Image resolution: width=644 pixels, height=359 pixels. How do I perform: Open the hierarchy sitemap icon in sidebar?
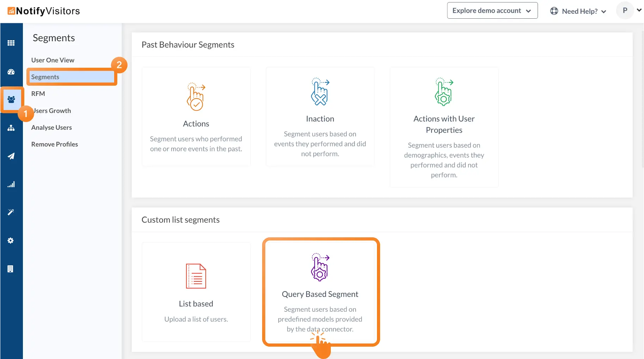tap(11, 128)
